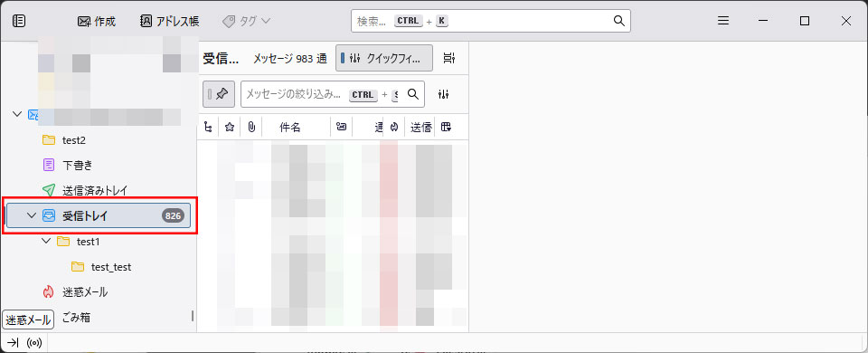Click the magnifier icon in filter field
This screenshot has width=868, height=353.
(x=412, y=94)
